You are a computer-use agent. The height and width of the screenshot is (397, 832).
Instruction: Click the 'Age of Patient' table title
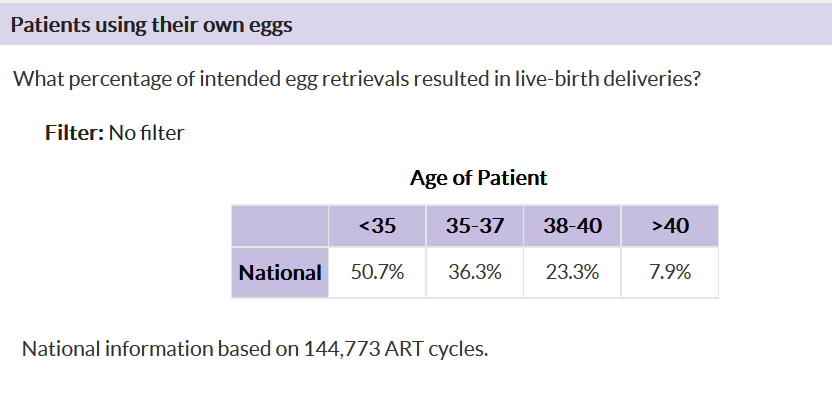coord(478,177)
